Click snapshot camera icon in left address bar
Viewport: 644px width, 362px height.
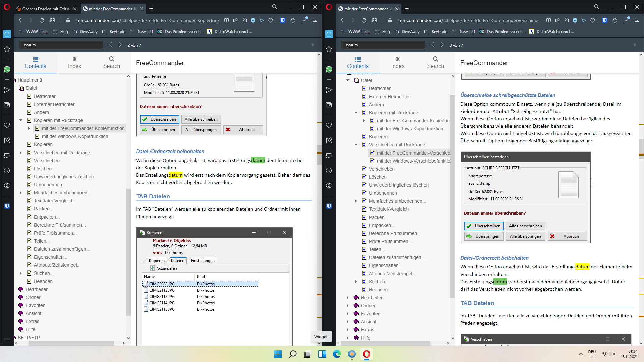click(x=244, y=20)
